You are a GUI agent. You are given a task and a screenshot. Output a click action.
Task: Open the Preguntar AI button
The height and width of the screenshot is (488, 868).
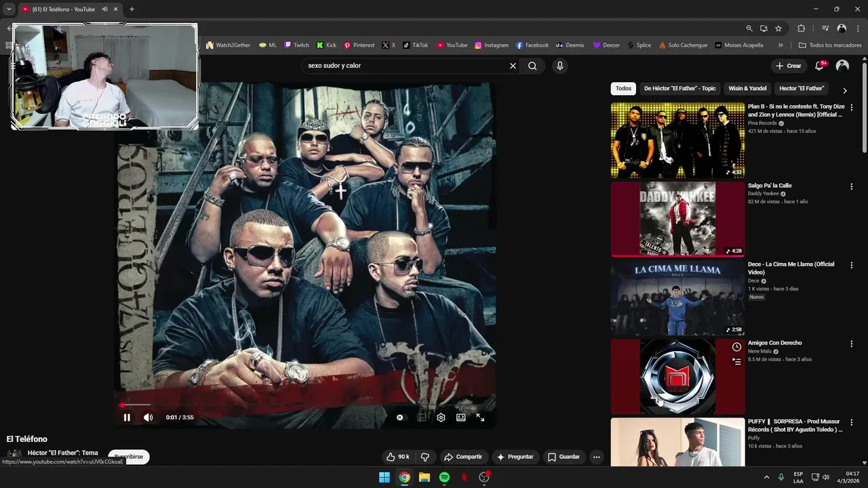515,457
